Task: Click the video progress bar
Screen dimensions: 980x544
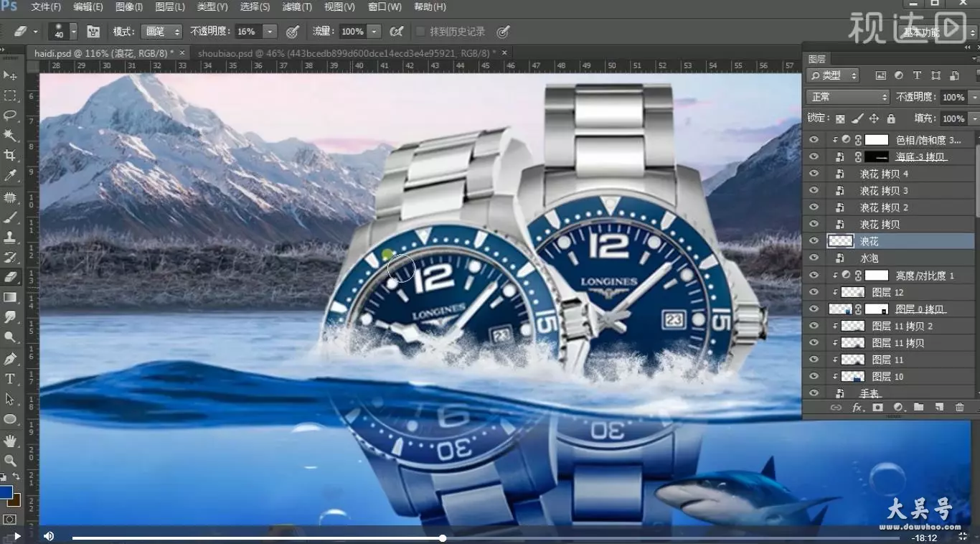Action: coord(486,538)
